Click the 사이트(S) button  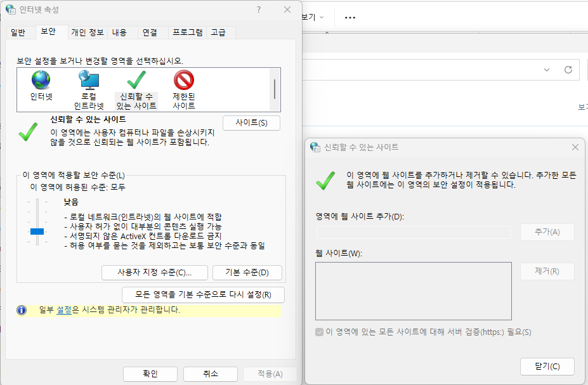[251, 122]
